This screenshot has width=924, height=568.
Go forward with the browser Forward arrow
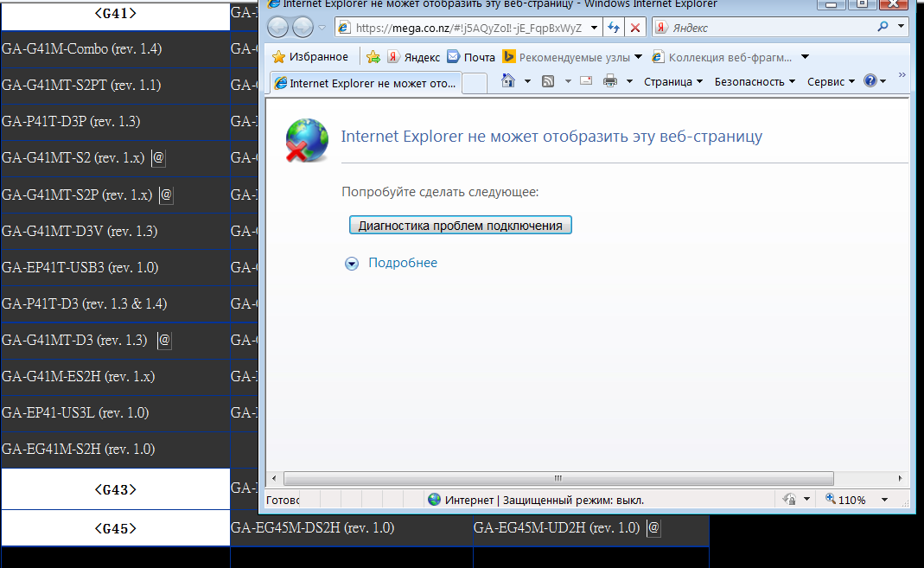[x=303, y=27]
